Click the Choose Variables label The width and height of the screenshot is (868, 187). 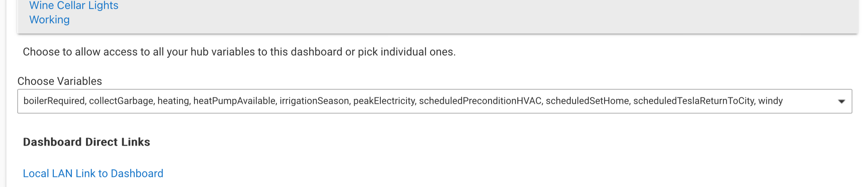coord(59,81)
